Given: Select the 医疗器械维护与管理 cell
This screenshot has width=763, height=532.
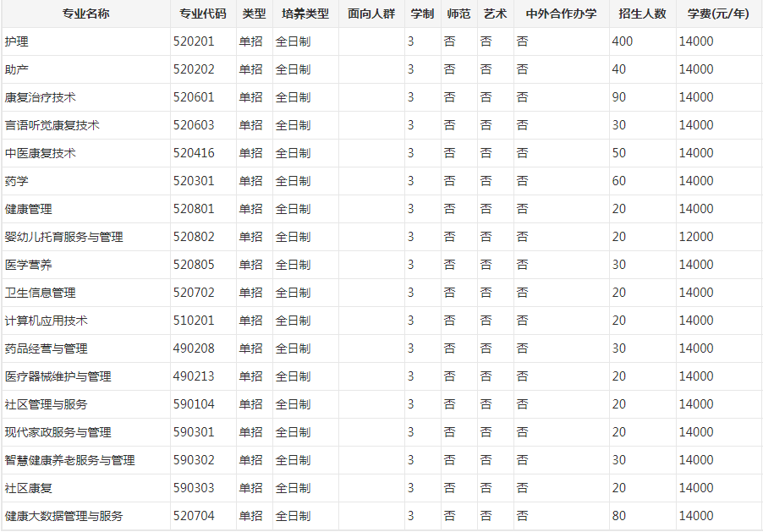Looking at the screenshot, I should (85, 376).
